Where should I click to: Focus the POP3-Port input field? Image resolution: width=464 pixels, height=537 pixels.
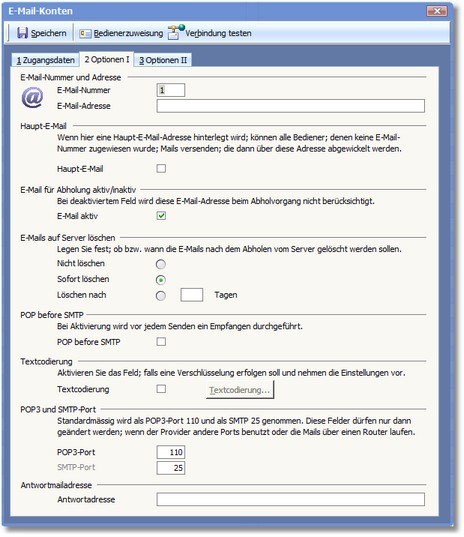pos(171,452)
